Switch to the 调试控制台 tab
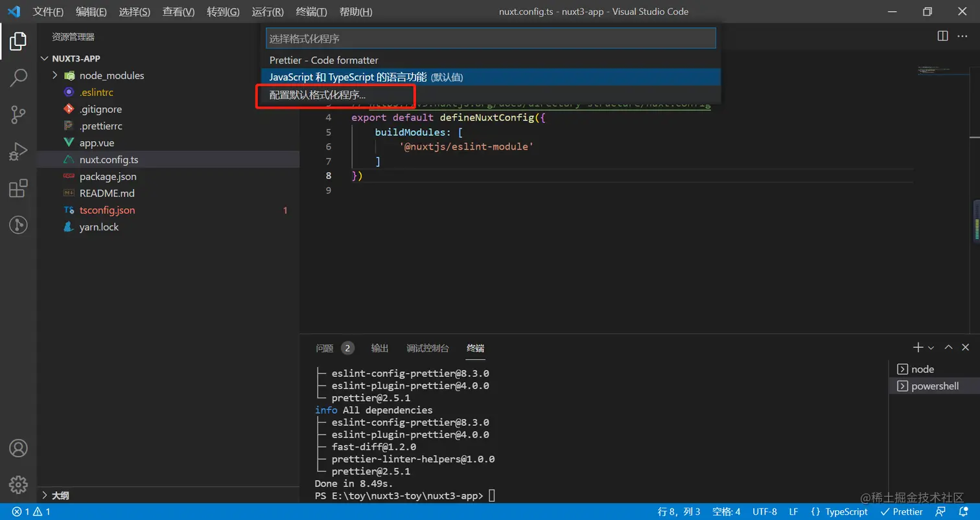This screenshot has height=520, width=980. [428, 348]
